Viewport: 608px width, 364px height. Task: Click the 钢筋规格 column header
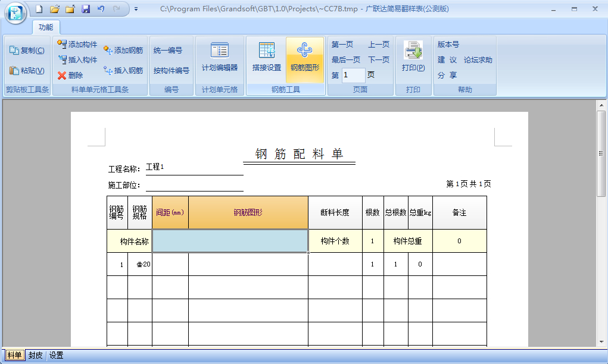[140, 212]
